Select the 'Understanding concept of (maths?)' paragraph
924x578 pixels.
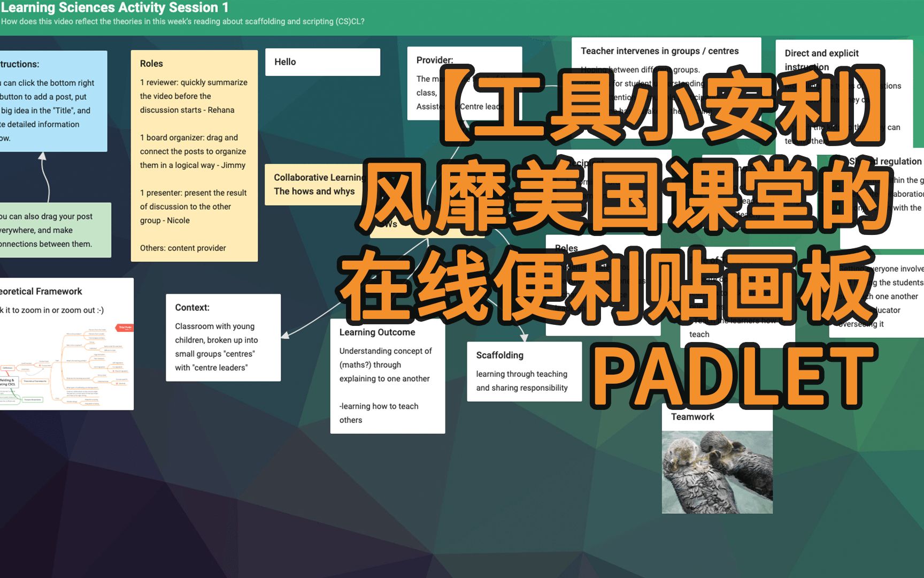(x=385, y=364)
